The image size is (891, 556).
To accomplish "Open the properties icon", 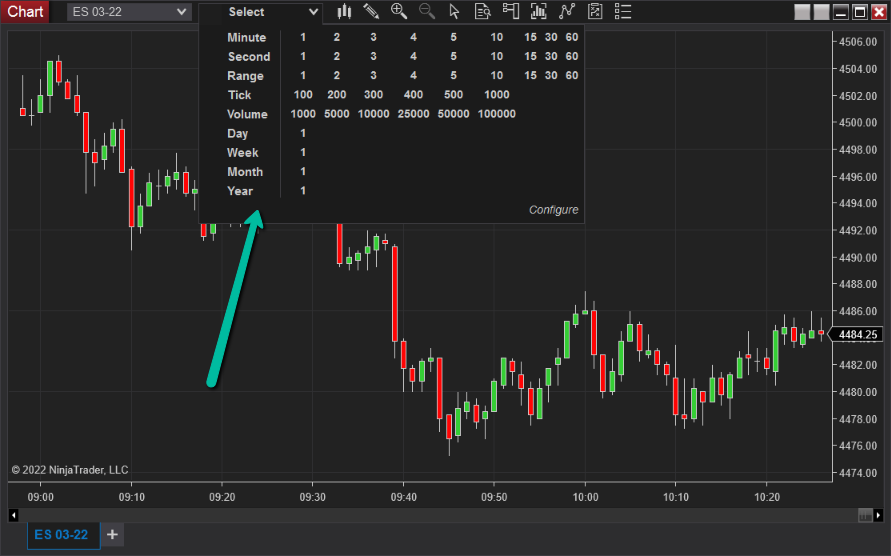I will click(x=595, y=11).
